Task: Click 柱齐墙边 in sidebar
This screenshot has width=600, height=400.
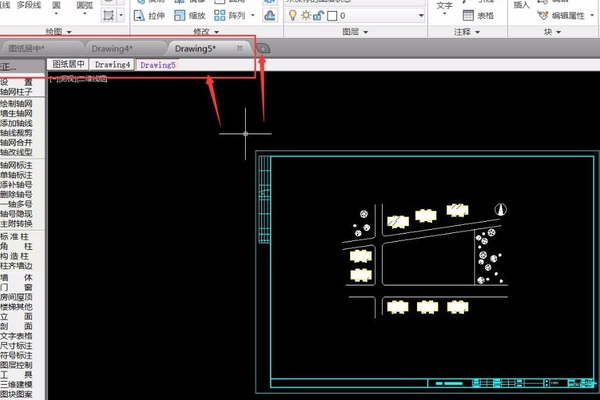Action: 16,265
